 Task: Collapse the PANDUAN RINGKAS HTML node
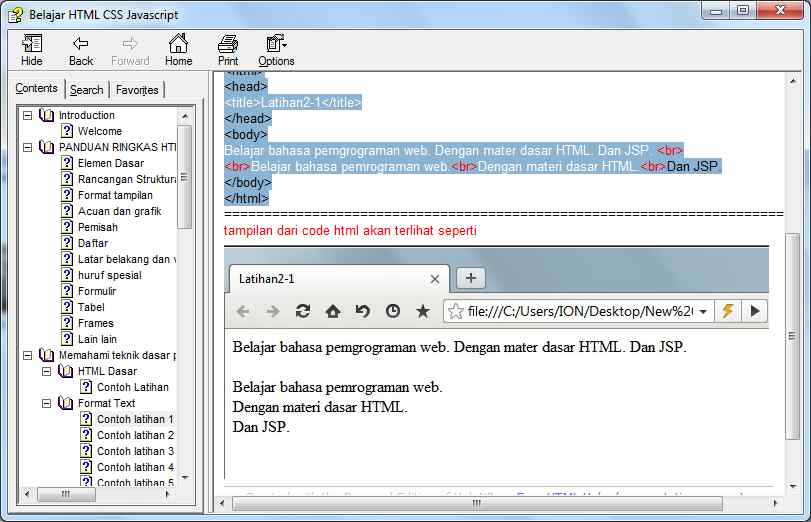click(27, 147)
